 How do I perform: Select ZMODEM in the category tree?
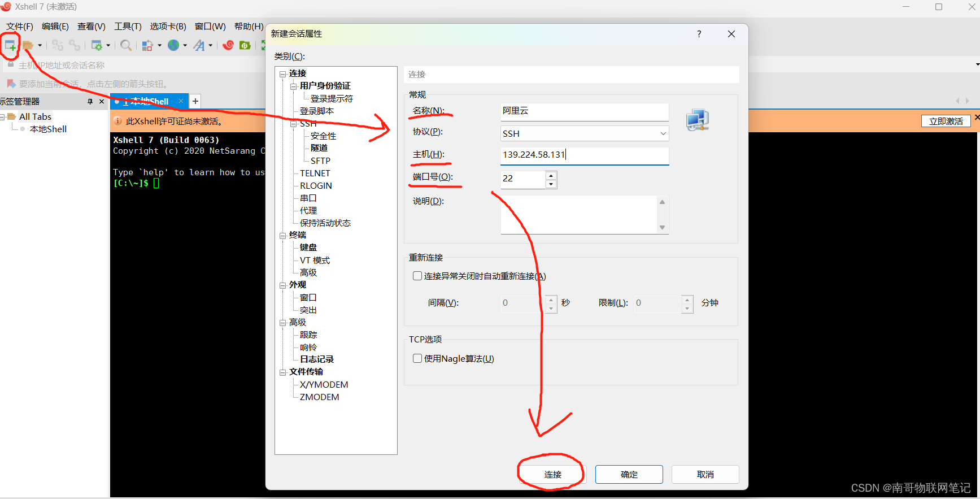tap(320, 397)
